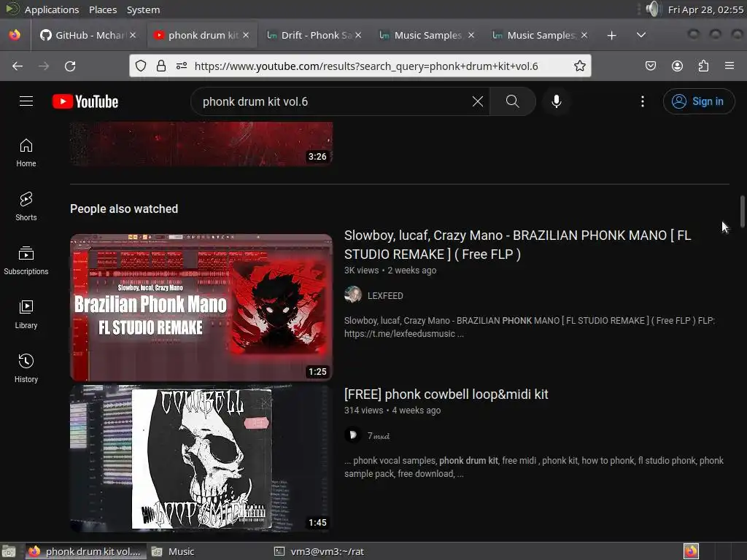Open the Places menu
The height and width of the screenshot is (560, 747).
pos(103,9)
